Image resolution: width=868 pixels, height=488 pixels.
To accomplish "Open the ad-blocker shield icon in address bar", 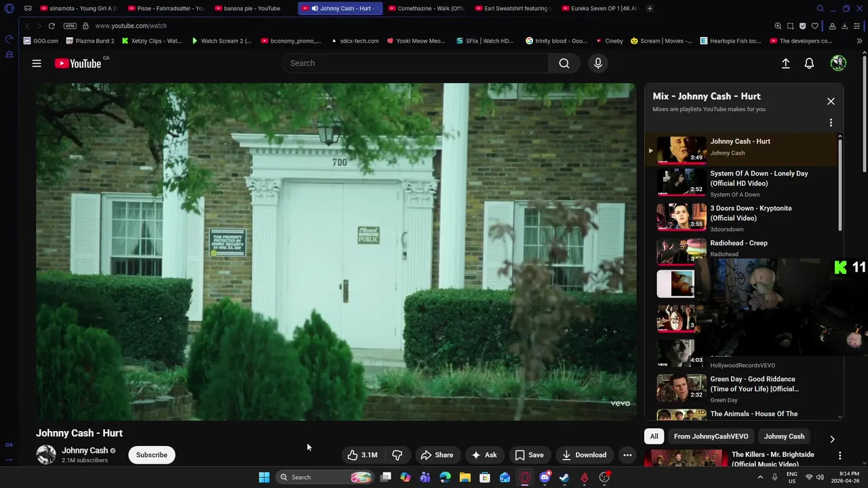I will coord(802,26).
